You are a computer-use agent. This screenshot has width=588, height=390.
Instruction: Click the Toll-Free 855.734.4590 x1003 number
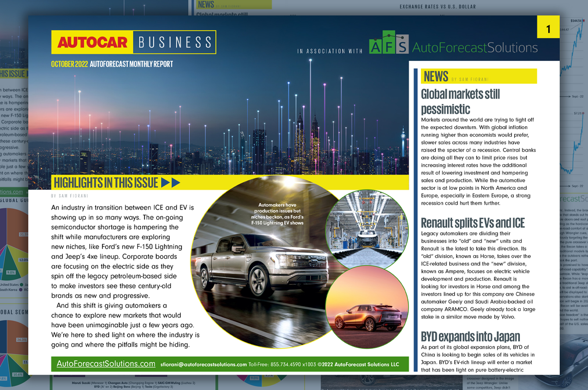click(x=282, y=365)
